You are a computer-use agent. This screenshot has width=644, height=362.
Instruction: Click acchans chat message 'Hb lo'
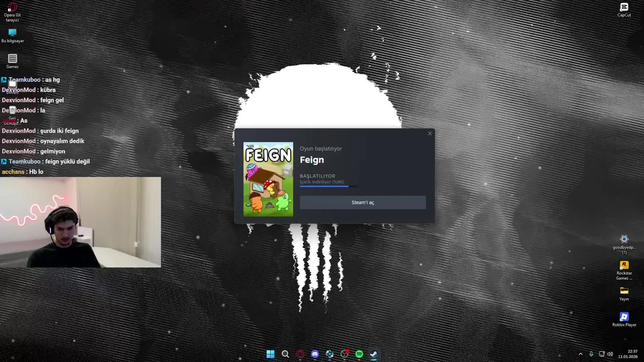[x=36, y=172]
